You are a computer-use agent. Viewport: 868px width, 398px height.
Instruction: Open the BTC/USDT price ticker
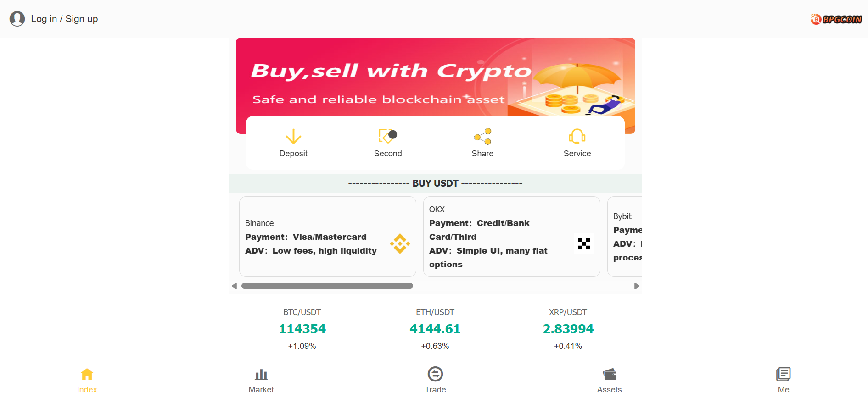302,329
